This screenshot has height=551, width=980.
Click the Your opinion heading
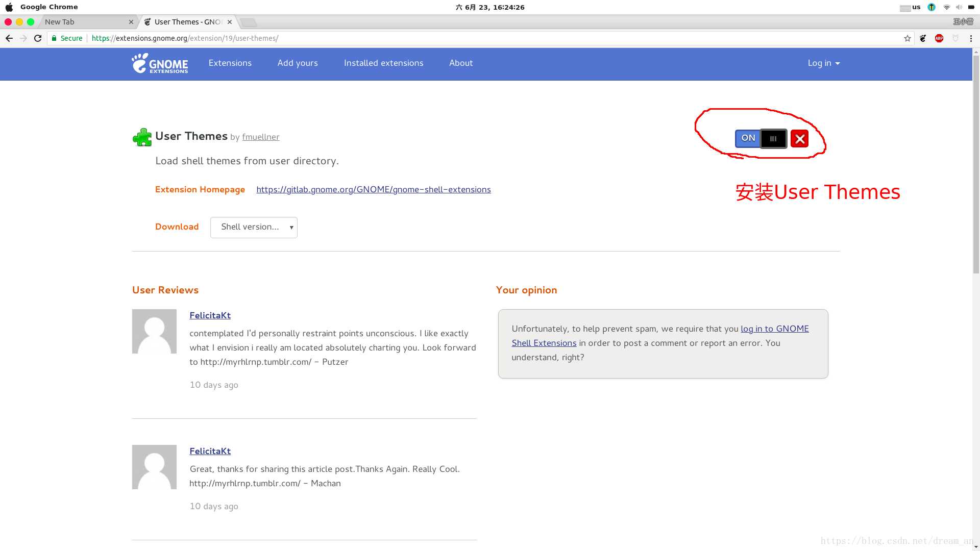pos(526,290)
